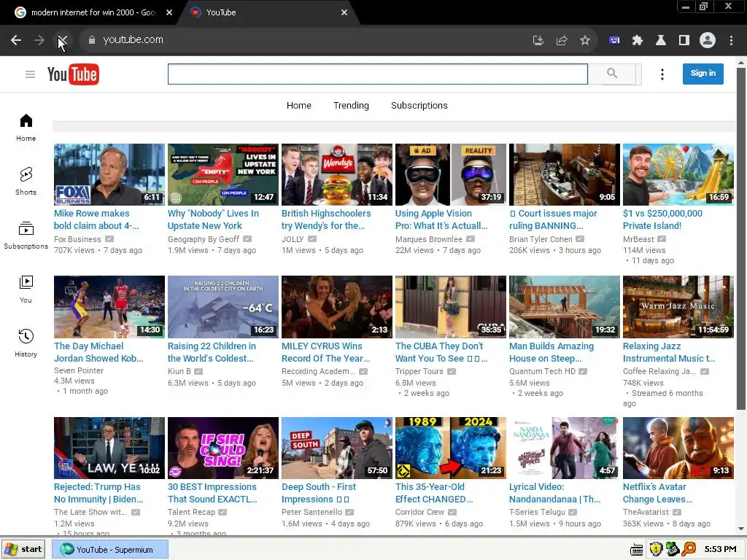Toggle the browser side panel icon

pos(684,41)
